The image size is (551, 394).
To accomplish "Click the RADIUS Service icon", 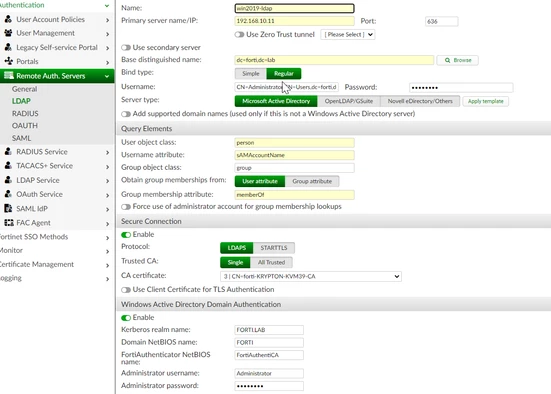I will coord(8,151).
